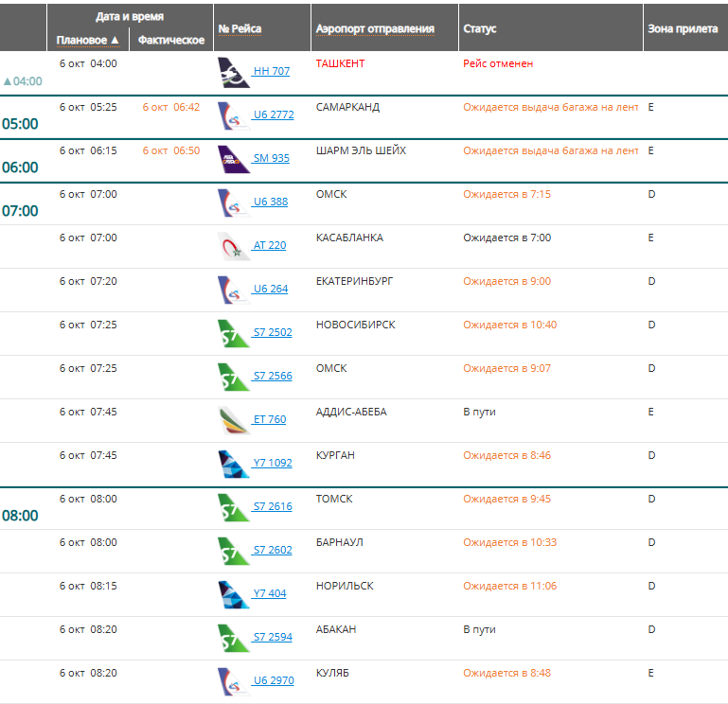Click the airline logo beside SM 935
728x704 pixels.
coord(234,159)
